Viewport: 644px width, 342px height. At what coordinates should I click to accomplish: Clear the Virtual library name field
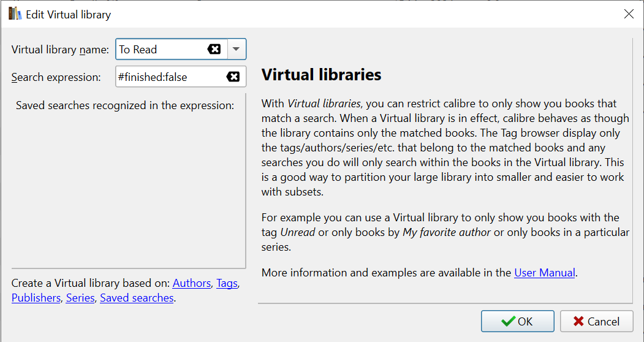[214, 50]
